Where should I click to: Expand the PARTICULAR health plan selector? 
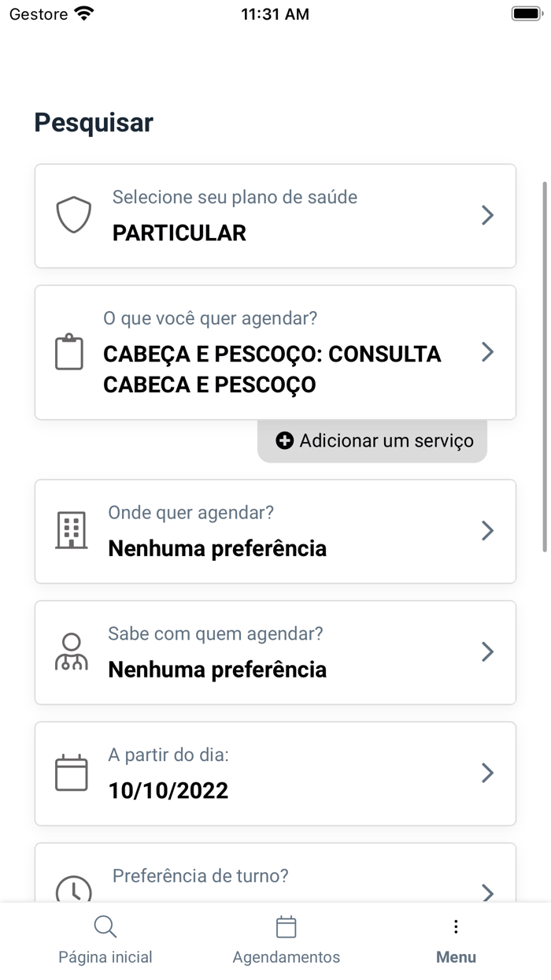coord(487,215)
